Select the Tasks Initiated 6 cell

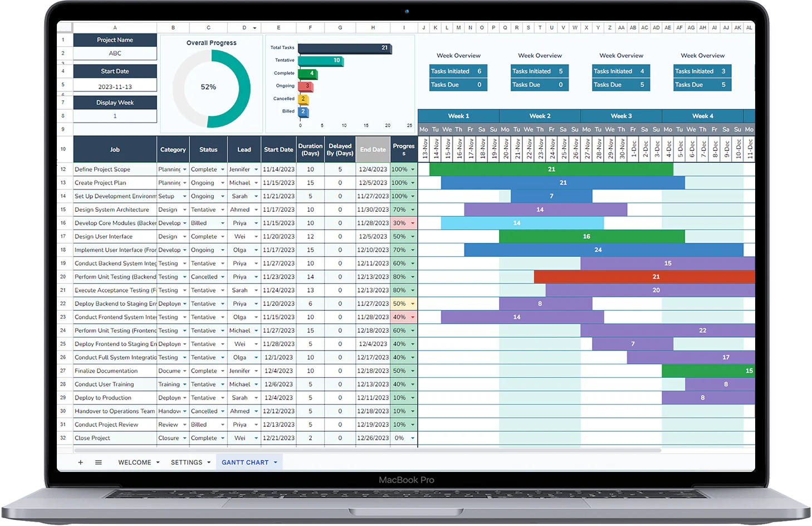tap(458, 71)
